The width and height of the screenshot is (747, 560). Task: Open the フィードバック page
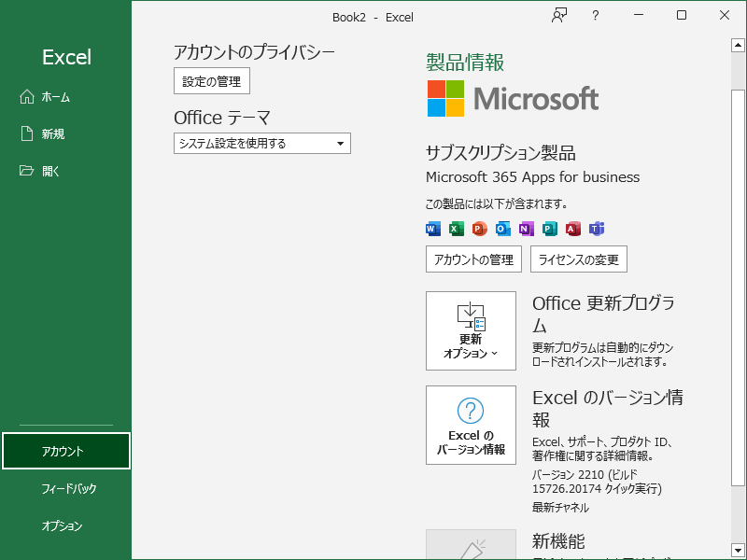(65, 488)
